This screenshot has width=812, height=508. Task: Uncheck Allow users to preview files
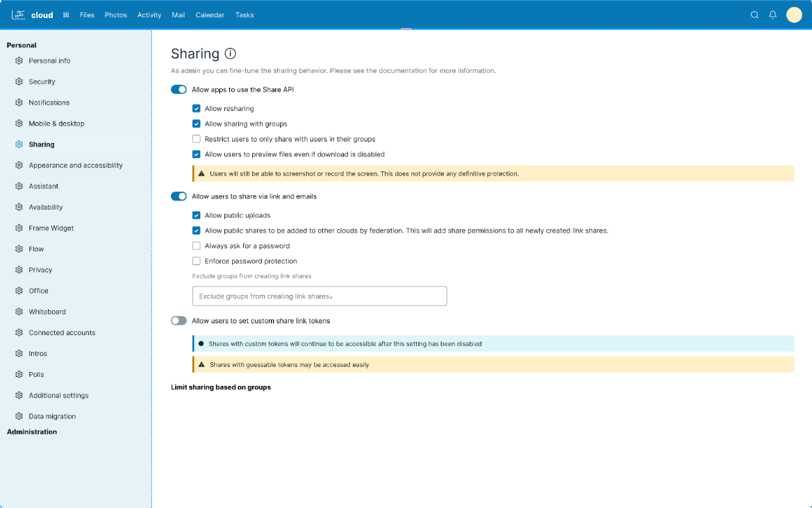pyautogui.click(x=197, y=154)
